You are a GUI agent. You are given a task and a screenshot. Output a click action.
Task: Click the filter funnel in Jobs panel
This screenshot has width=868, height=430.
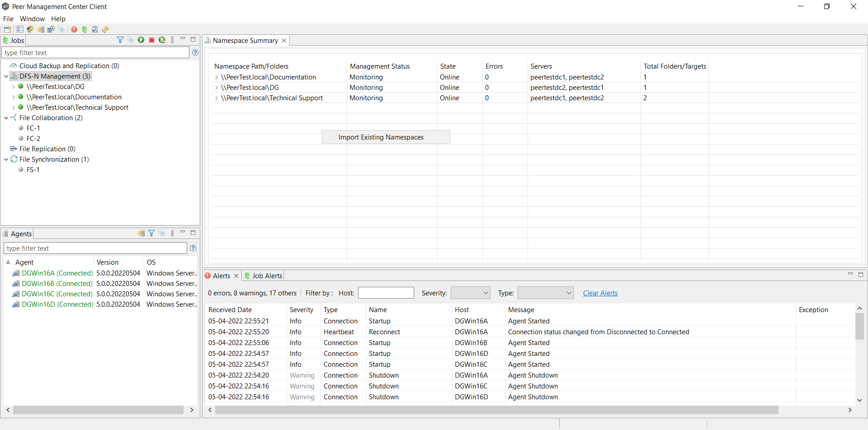coord(120,40)
